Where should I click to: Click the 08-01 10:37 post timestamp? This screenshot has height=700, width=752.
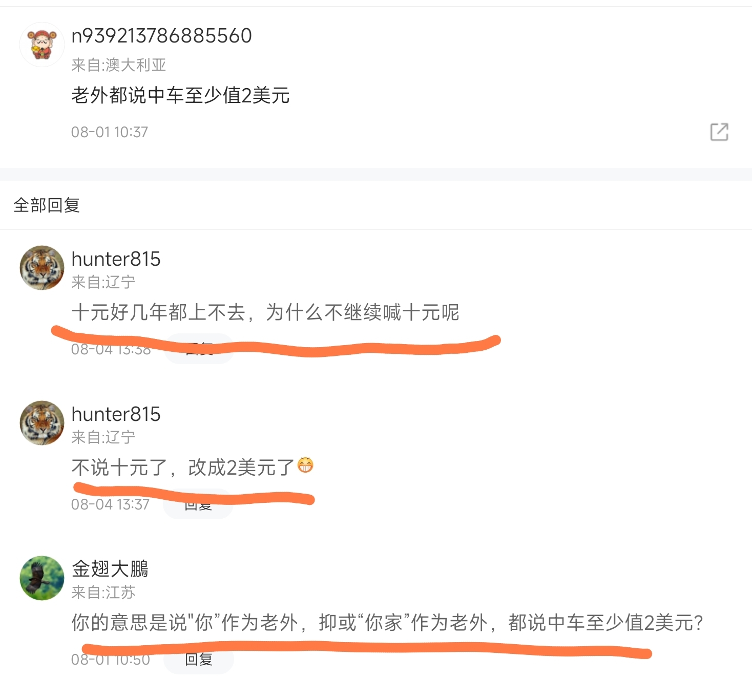(110, 132)
